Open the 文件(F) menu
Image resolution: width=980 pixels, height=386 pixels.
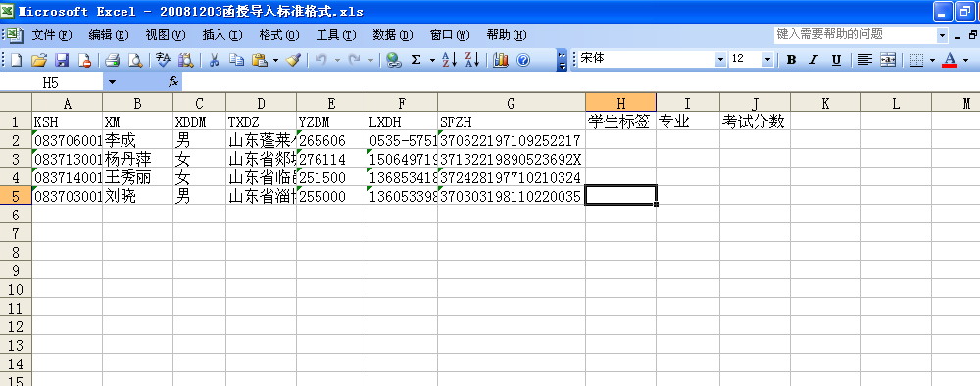point(52,35)
